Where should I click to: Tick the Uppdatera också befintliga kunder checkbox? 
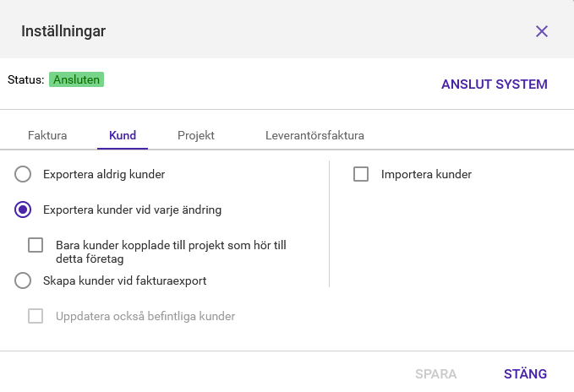pos(36,316)
